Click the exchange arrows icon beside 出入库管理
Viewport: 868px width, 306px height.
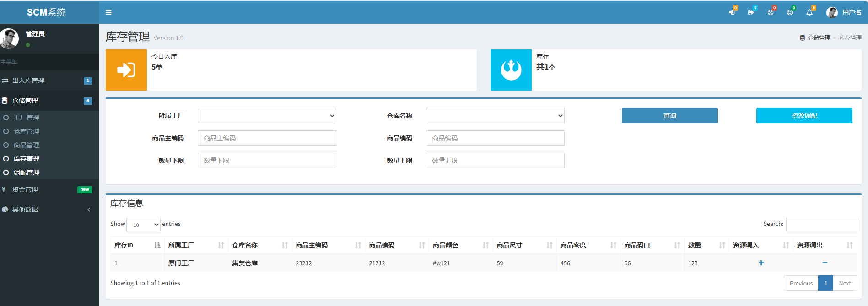[x=5, y=81]
